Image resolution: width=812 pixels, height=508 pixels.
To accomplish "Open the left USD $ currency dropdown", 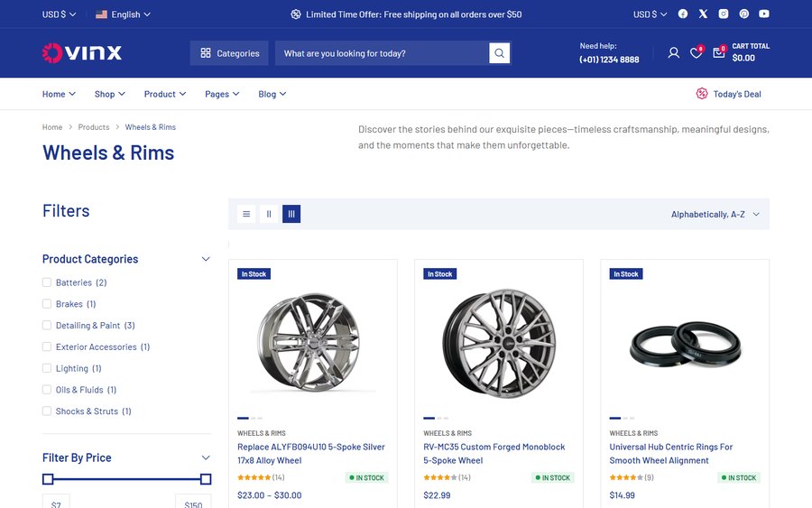I will pyautogui.click(x=59, y=14).
